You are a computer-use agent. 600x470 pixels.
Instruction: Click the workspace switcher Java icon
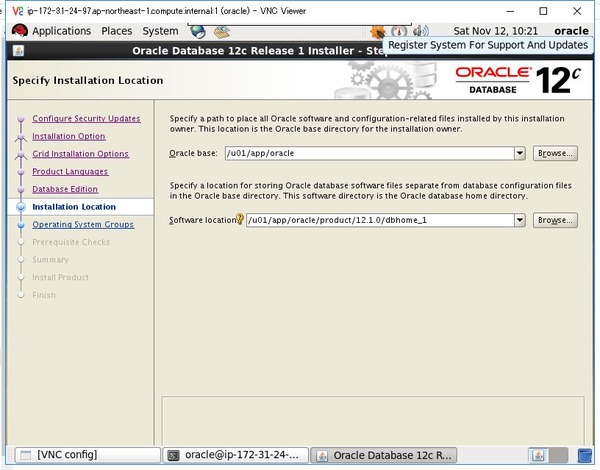[x=538, y=455]
